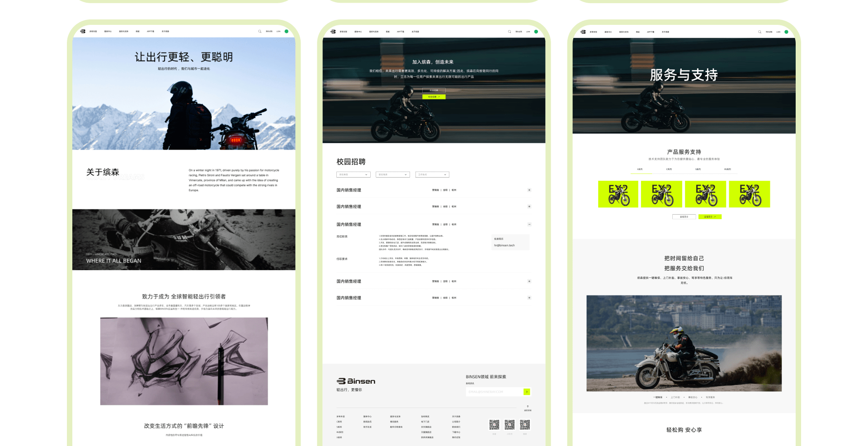Click the last QR code in the footer
The height and width of the screenshot is (446, 868).
tap(525, 425)
